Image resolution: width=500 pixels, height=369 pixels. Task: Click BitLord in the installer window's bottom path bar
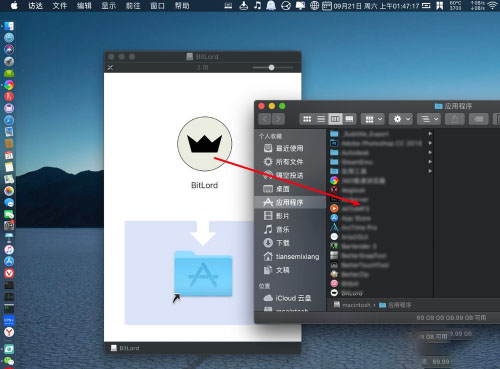pos(125,348)
